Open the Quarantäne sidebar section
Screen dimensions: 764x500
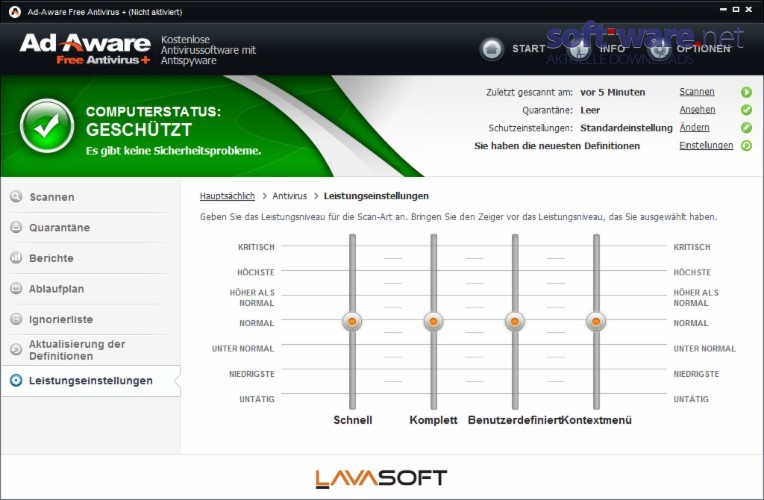[x=91, y=228]
